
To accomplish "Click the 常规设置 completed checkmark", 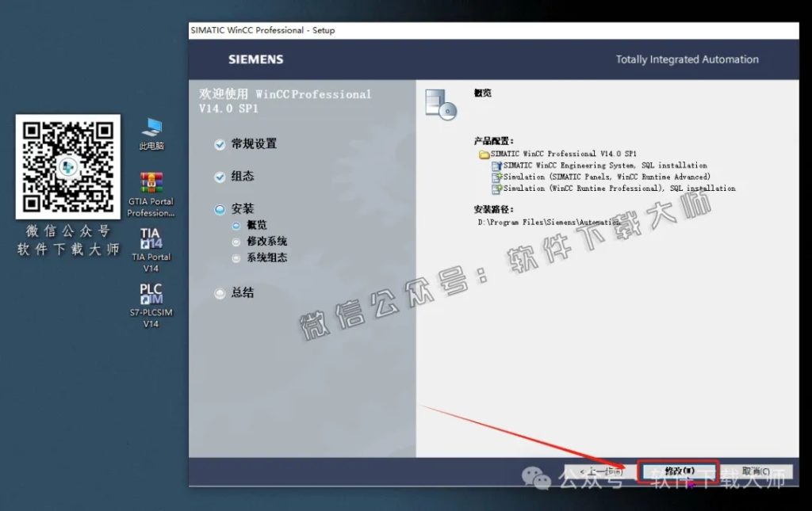I will point(220,144).
